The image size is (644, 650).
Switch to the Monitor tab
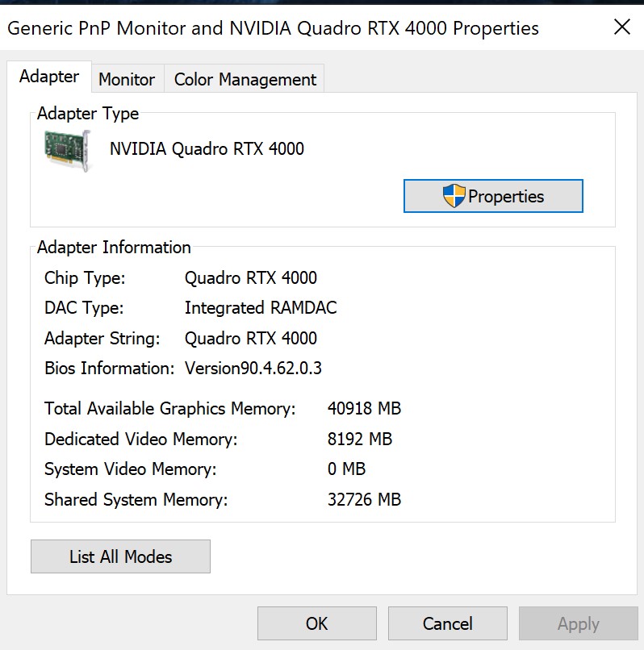[127, 79]
